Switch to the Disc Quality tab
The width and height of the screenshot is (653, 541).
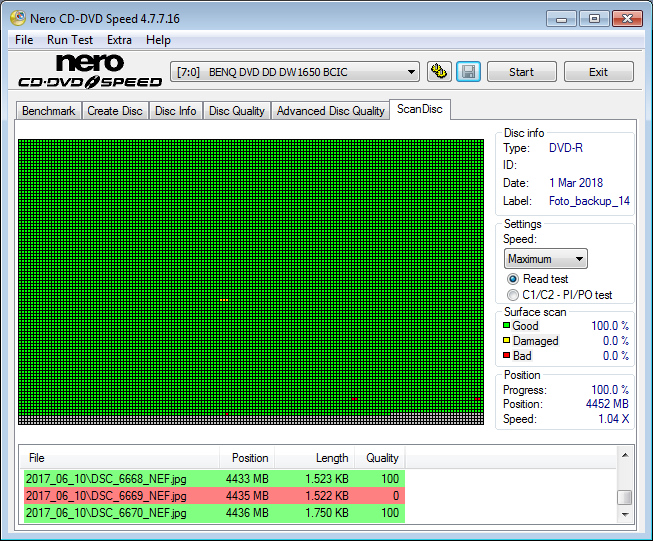pos(237,111)
